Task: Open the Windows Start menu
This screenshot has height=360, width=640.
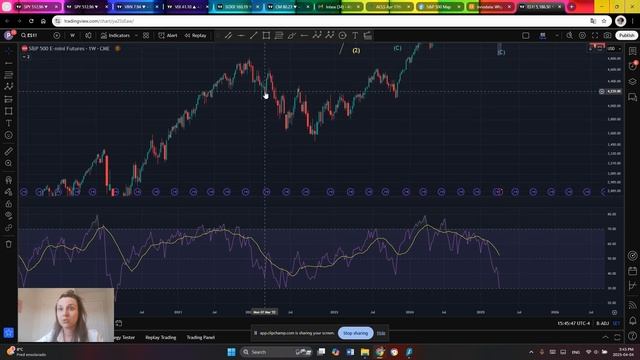Action: pyautogui.click(x=231, y=352)
